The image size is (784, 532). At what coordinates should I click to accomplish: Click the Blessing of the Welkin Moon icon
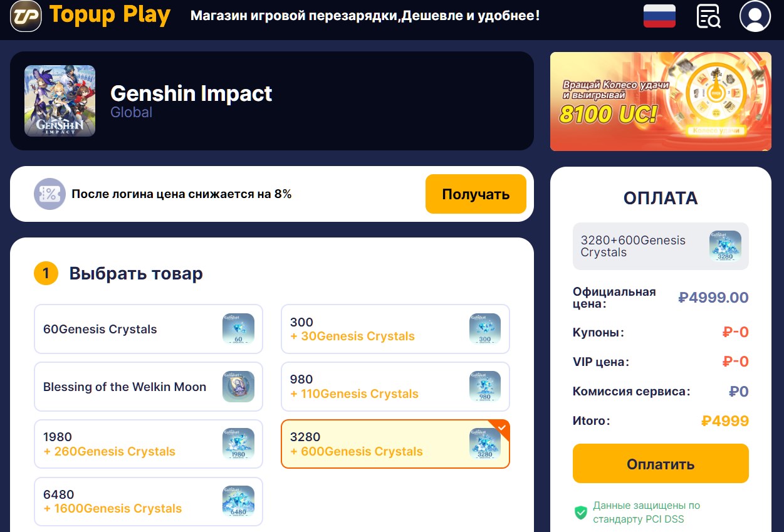click(239, 387)
